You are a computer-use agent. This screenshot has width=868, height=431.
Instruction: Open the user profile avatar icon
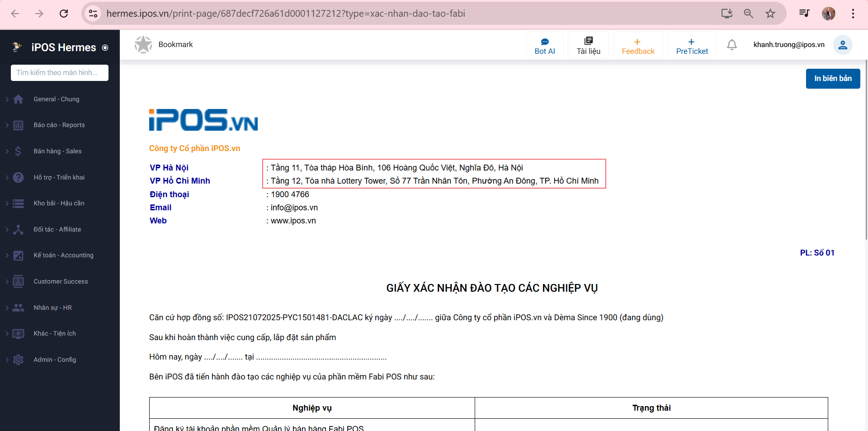pyautogui.click(x=843, y=45)
